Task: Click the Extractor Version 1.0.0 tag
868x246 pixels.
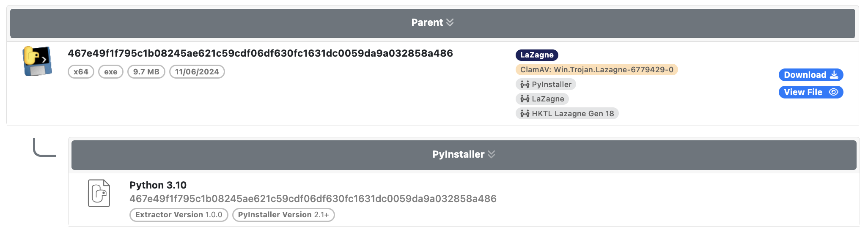Action: [179, 215]
